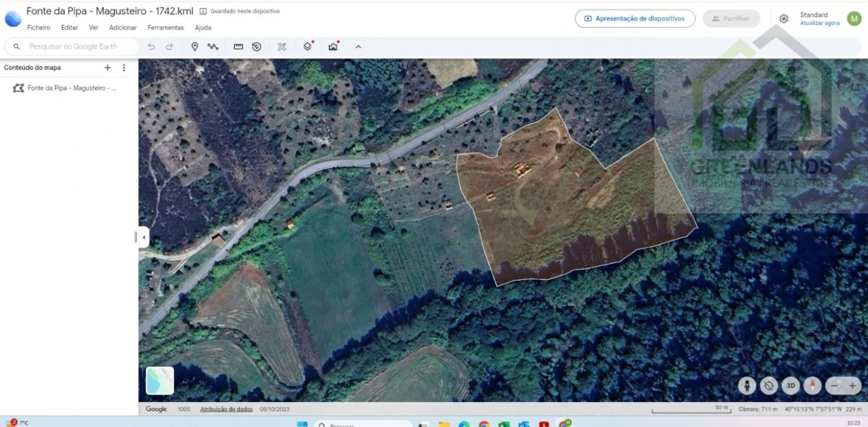Open the measurement ruler tool
This screenshot has width=868, height=427.
[x=238, y=46]
